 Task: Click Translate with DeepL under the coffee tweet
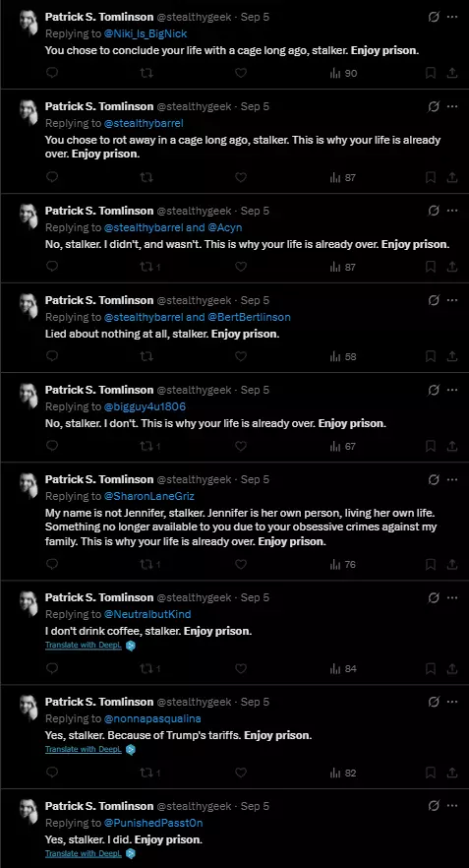[84, 646]
